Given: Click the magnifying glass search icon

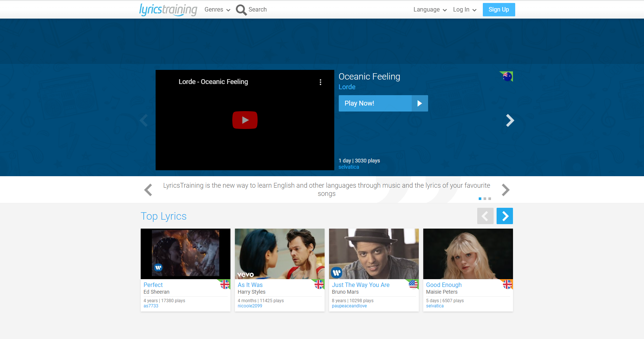Looking at the screenshot, I should (x=241, y=10).
